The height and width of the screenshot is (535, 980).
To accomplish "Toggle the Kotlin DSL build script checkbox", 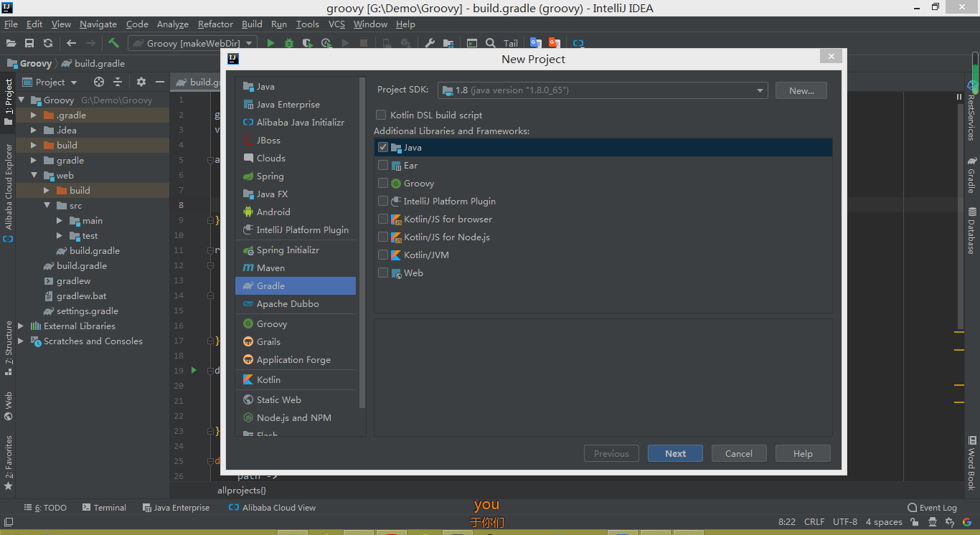I will tap(381, 115).
